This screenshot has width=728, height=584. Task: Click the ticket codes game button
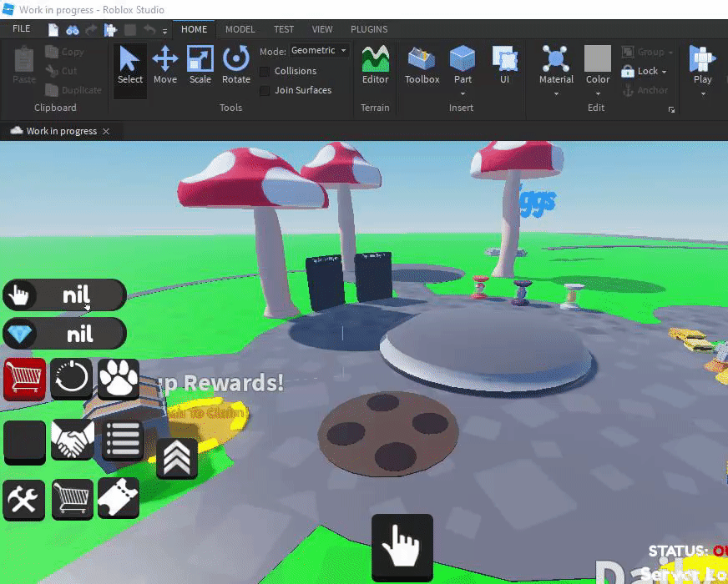tap(119, 498)
